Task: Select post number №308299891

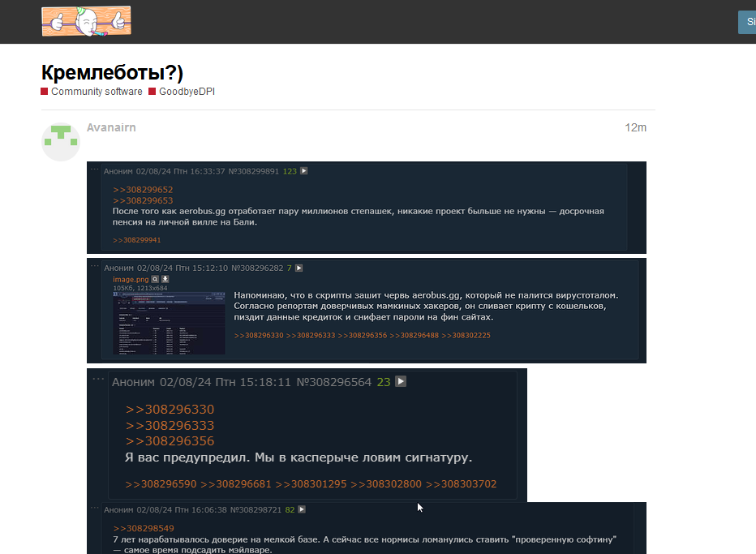Action: (x=254, y=171)
